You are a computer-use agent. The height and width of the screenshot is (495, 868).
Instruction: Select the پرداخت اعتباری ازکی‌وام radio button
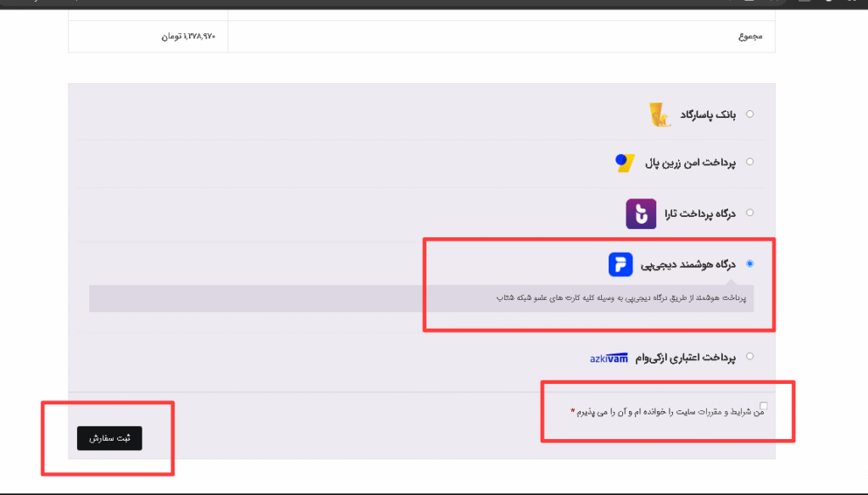pyautogui.click(x=749, y=357)
